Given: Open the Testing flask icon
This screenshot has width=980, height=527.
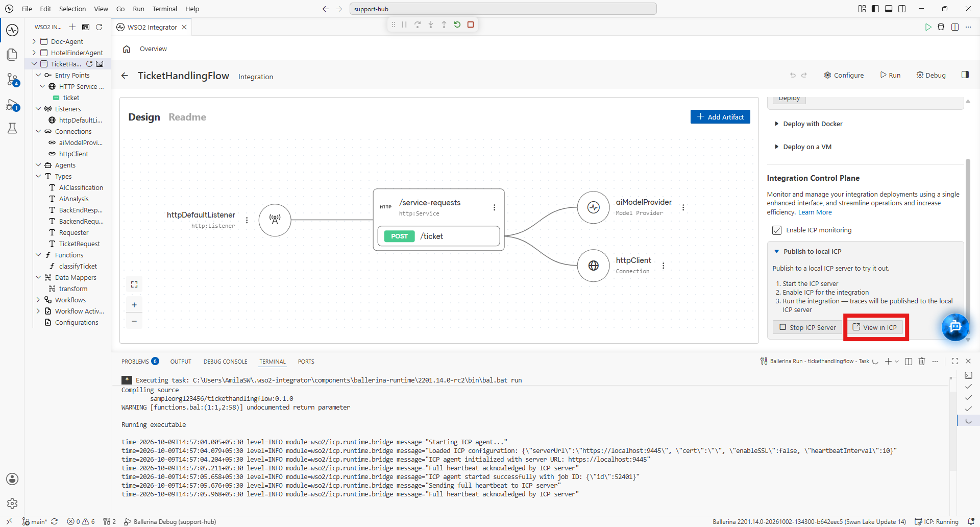Looking at the screenshot, I should click(x=12, y=128).
